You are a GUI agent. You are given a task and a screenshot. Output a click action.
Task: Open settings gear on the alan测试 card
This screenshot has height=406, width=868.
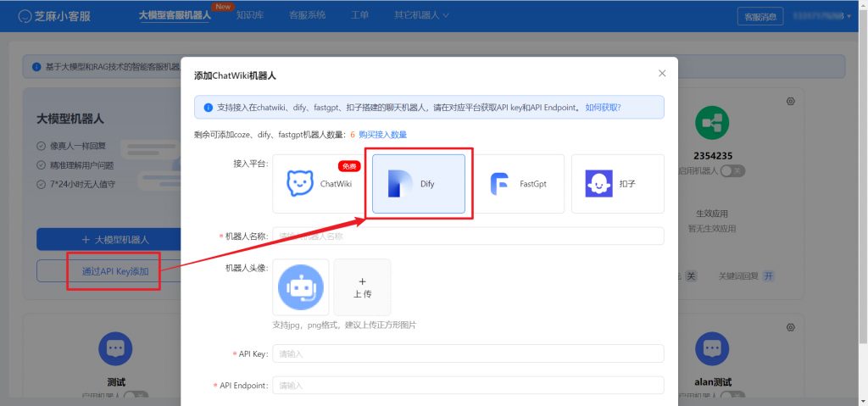791,327
